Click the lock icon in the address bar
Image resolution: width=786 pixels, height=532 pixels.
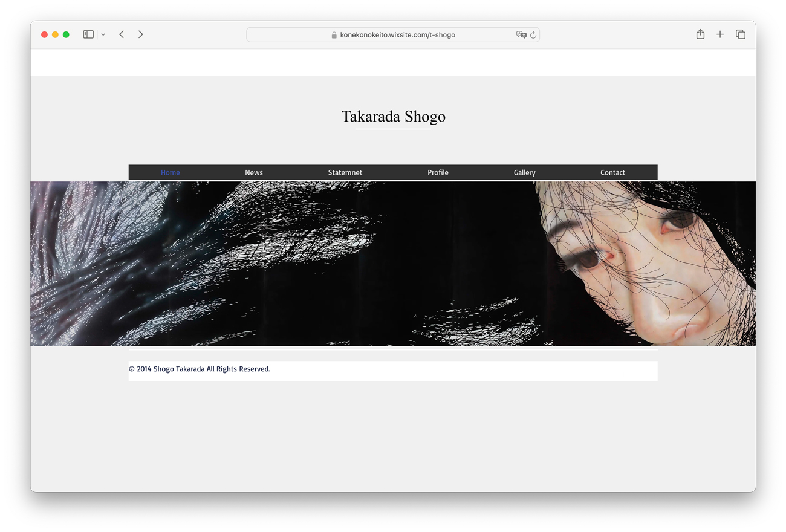pyautogui.click(x=334, y=35)
